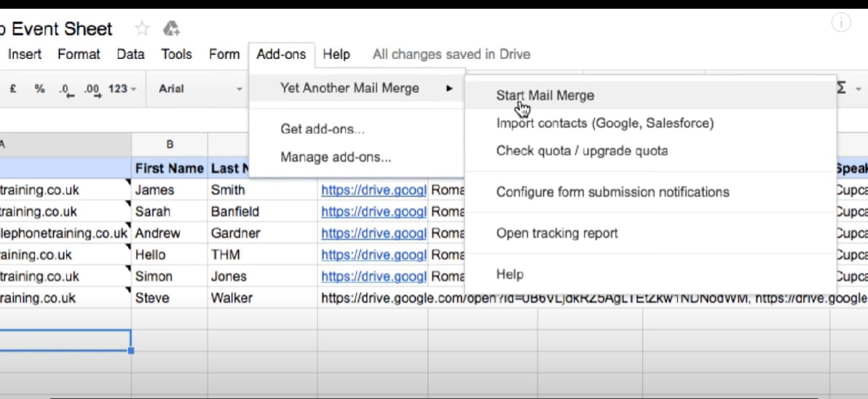Screen dimensions: 868x399
Task: Format as currency with pound icon
Action: [x=12, y=89]
